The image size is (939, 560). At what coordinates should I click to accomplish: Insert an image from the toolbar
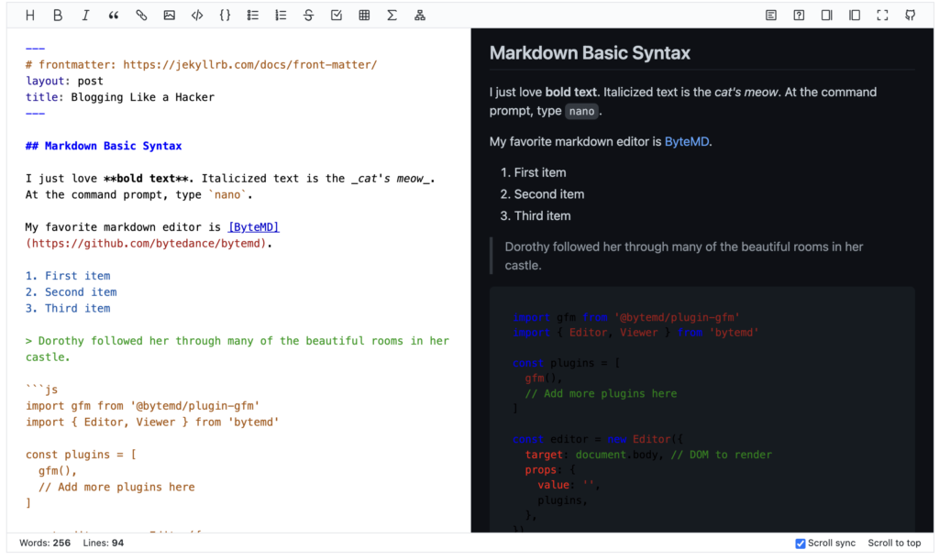click(x=169, y=16)
